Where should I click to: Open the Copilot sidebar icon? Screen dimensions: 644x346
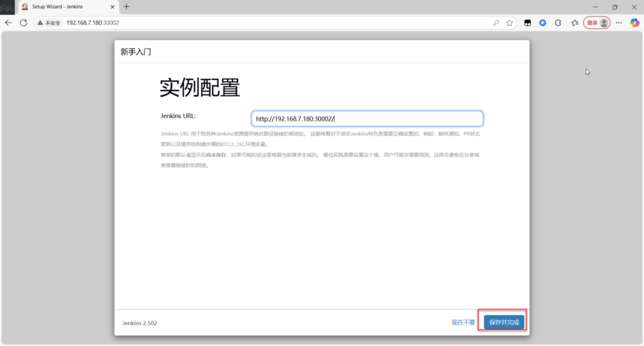[633, 23]
